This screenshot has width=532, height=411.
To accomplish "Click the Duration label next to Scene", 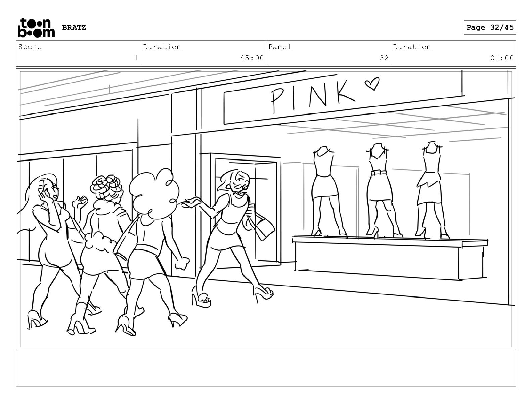I will tap(162, 47).
